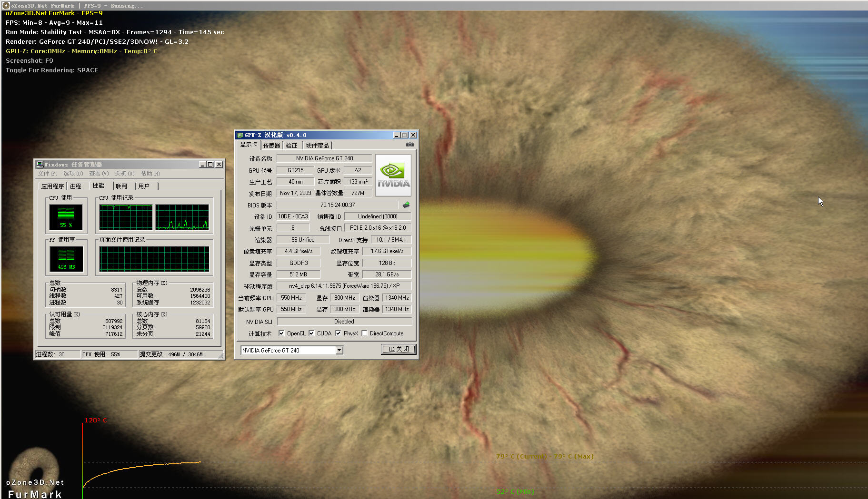Open the 联网 tab in Task Manager
Viewport: 868px width, 499px height.
pyautogui.click(x=121, y=186)
